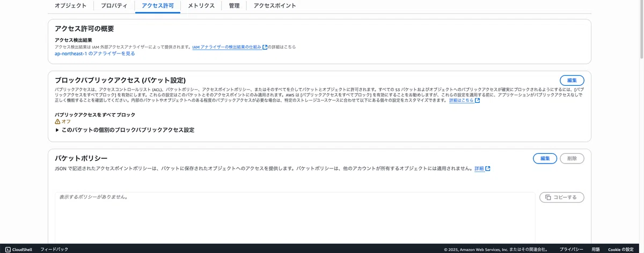This screenshot has width=644, height=253.
Task: Open Cookie の設定 in footer
Action: 621,249
